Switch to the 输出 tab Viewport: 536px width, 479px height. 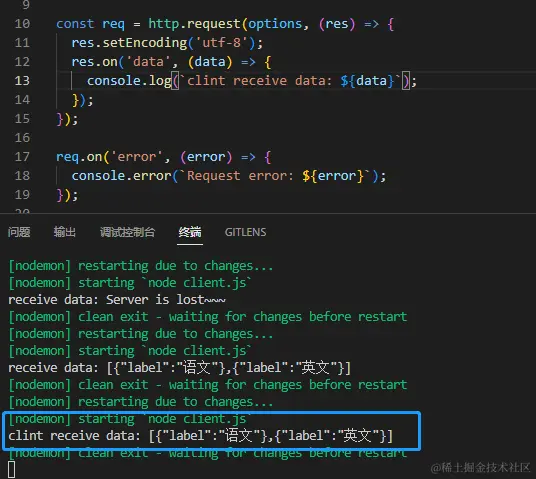click(x=65, y=232)
